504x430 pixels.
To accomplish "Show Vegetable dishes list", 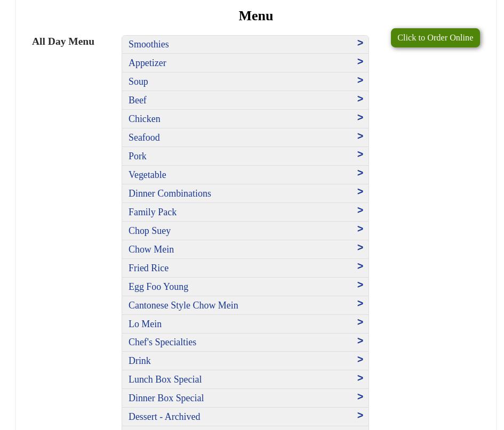I will coord(147,175).
